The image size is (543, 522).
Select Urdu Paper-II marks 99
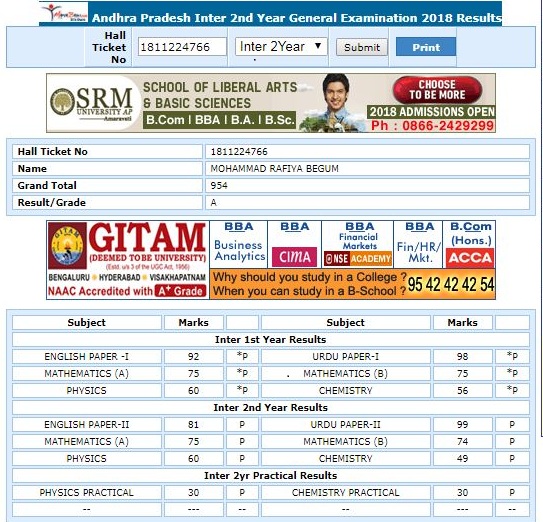click(x=463, y=424)
